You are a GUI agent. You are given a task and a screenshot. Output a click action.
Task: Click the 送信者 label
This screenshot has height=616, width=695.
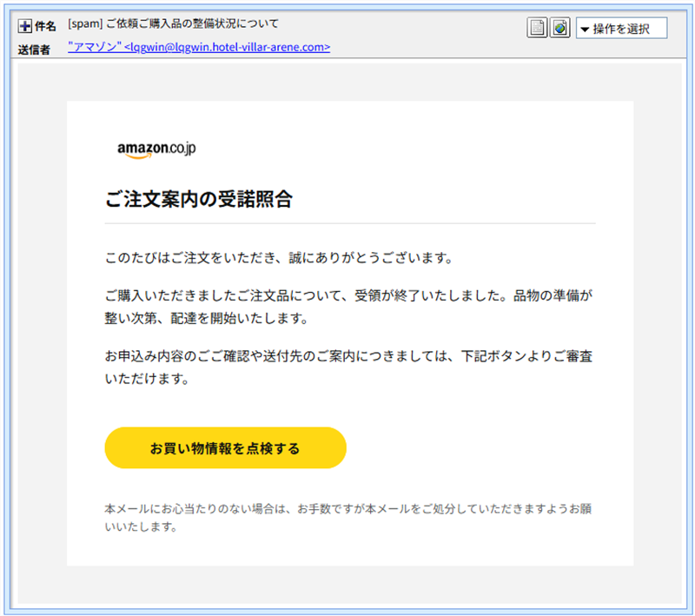click(34, 50)
